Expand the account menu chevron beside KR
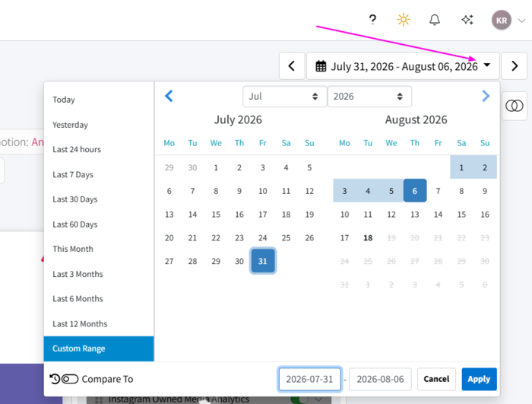Image resolution: width=532 pixels, height=404 pixels. point(521,21)
